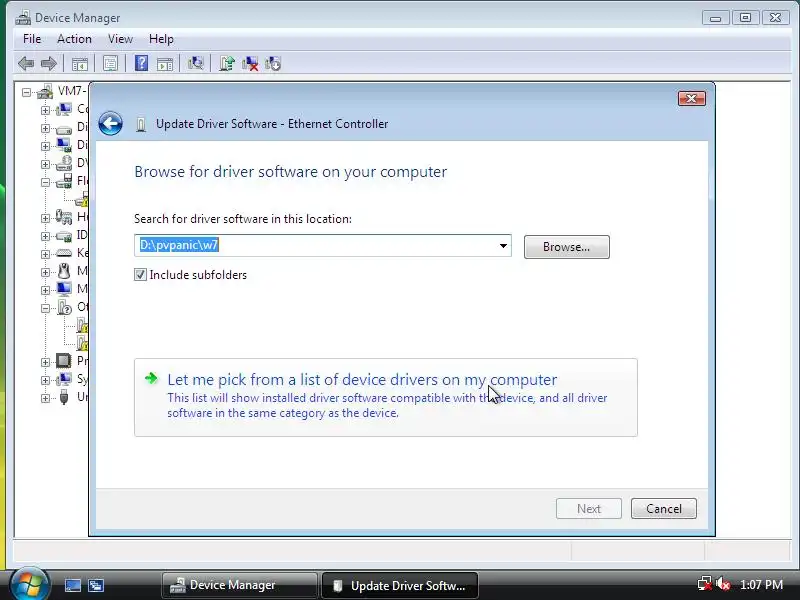The width and height of the screenshot is (800, 600).
Task: Switch to Device Manager taskbar button
Action: 239,585
